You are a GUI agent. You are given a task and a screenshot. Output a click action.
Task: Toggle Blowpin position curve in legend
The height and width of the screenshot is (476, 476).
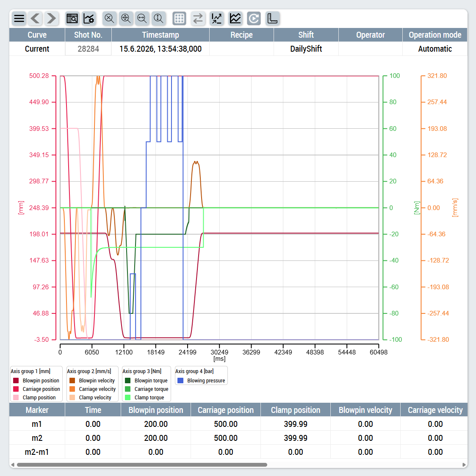click(x=36, y=381)
